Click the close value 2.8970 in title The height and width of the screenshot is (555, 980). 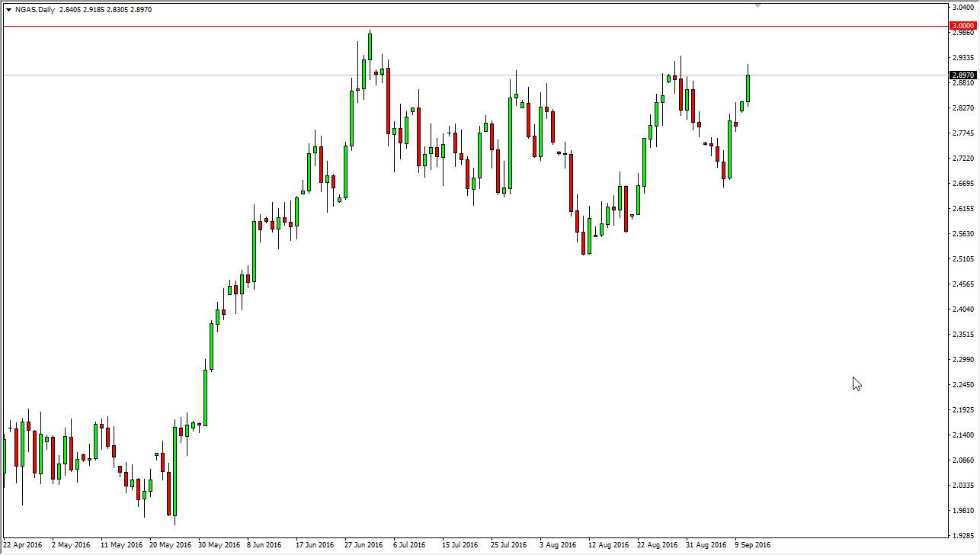[x=141, y=10]
